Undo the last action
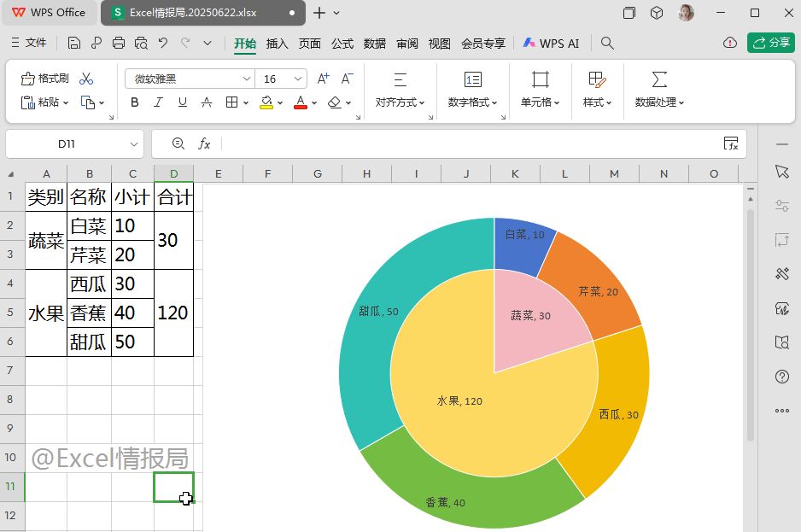This screenshot has width=801, height=532. (163, 43)
